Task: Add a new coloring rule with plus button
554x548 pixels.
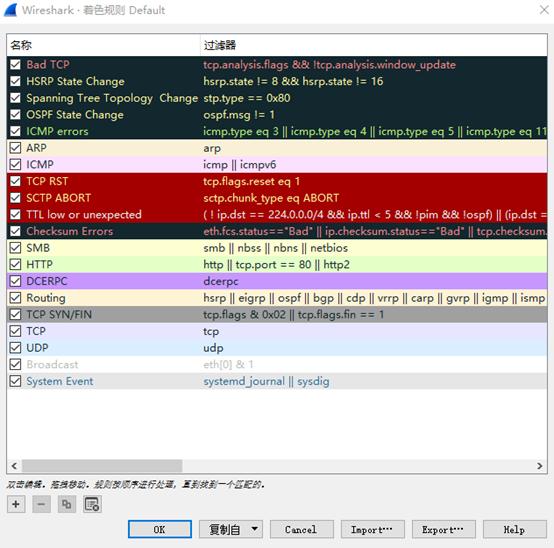Action: click(16, 504)
